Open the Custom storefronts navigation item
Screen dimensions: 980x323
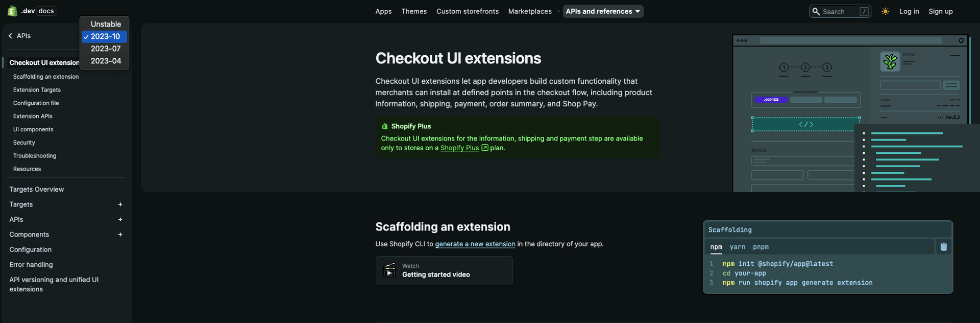pyautogui.click(x=468, y=11)
